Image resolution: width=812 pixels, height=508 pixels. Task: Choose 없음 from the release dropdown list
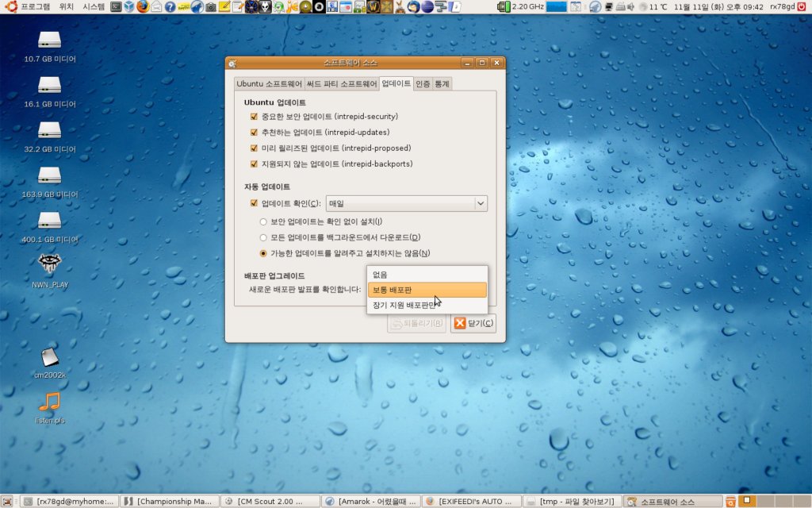click(x=427, y=275)
